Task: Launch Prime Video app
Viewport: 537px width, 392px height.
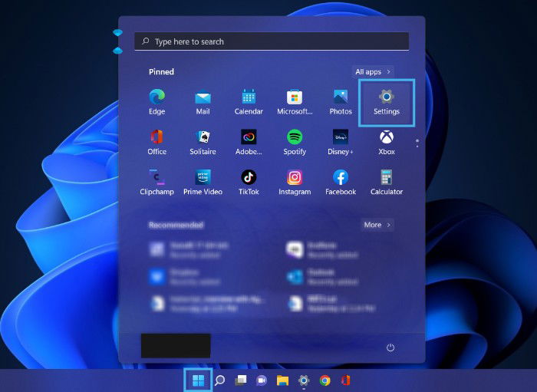Action: [203, 183]
